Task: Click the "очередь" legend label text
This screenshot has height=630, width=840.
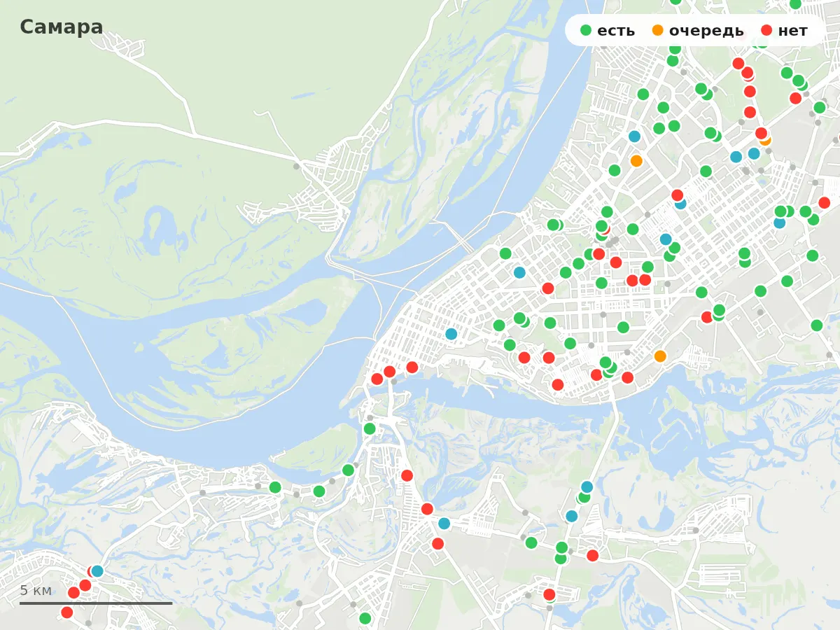Action: 706,31
